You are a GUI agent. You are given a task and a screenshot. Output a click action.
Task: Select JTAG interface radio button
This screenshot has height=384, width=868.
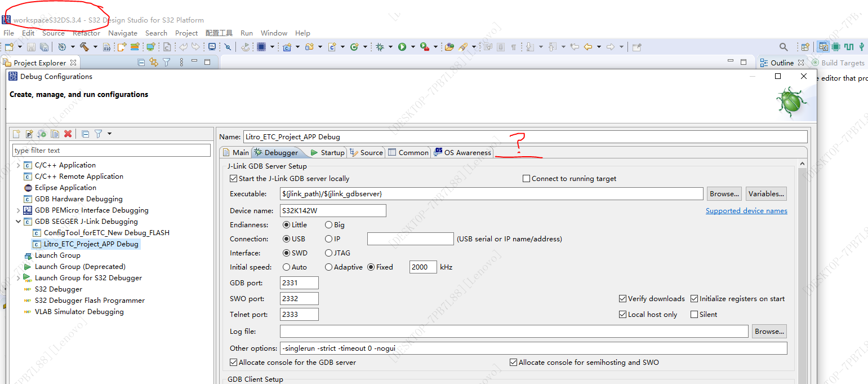[x=328, y=253]
